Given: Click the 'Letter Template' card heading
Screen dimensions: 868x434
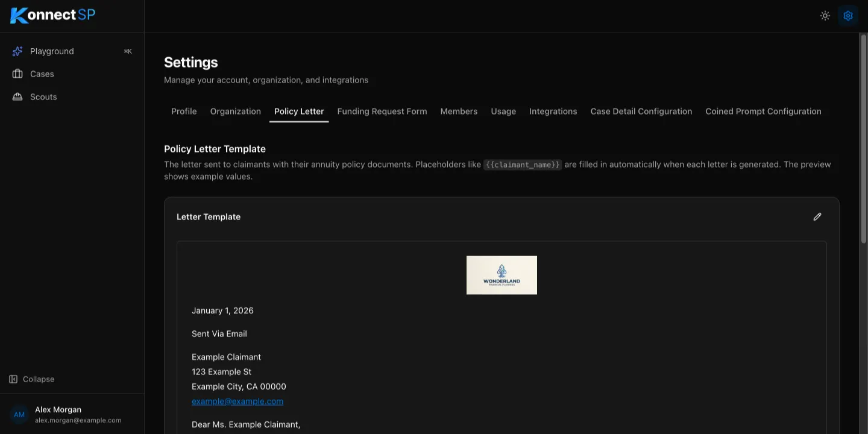Looking at the screenshot, I should 209,216.
